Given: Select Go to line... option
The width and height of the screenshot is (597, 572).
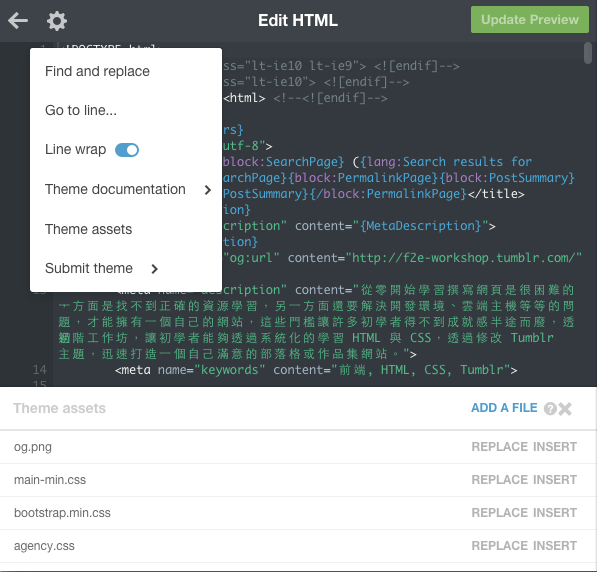Looking at the screenshot, I should coord(81,110).
